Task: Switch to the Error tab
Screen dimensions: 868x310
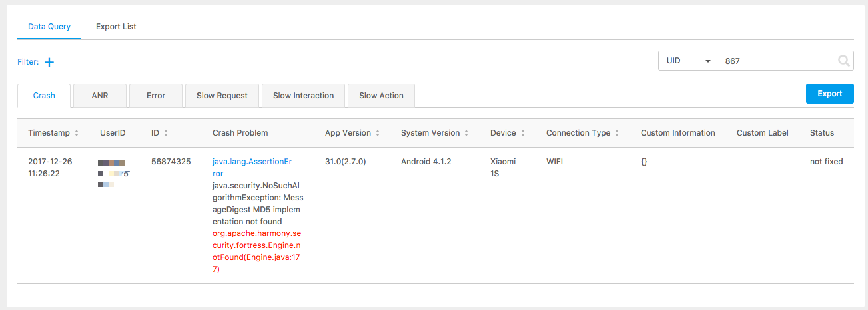Action: tap(156, 96)
